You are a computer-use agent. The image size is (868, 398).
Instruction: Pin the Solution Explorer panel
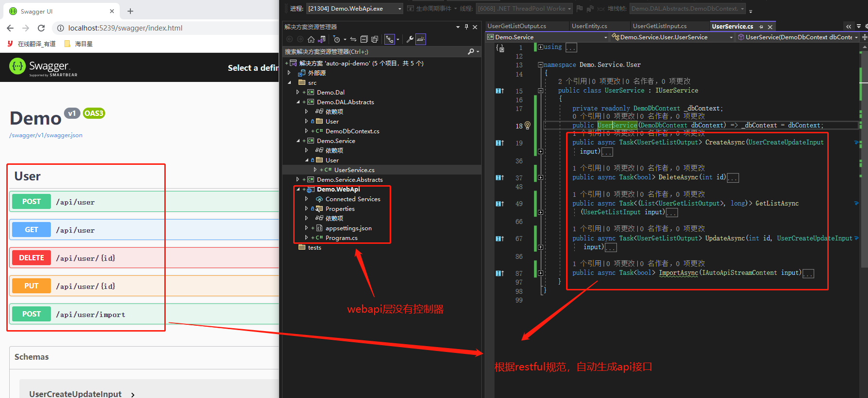tap(466, 27)
